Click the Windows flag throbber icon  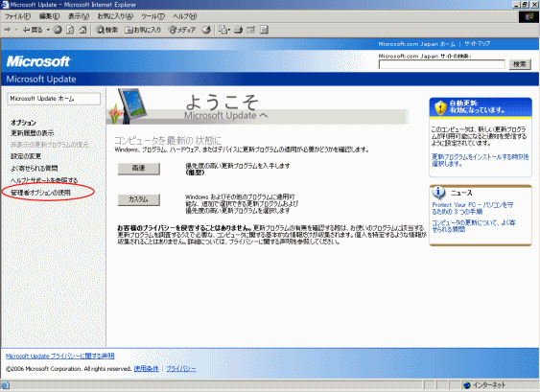[x=528, y=17]
